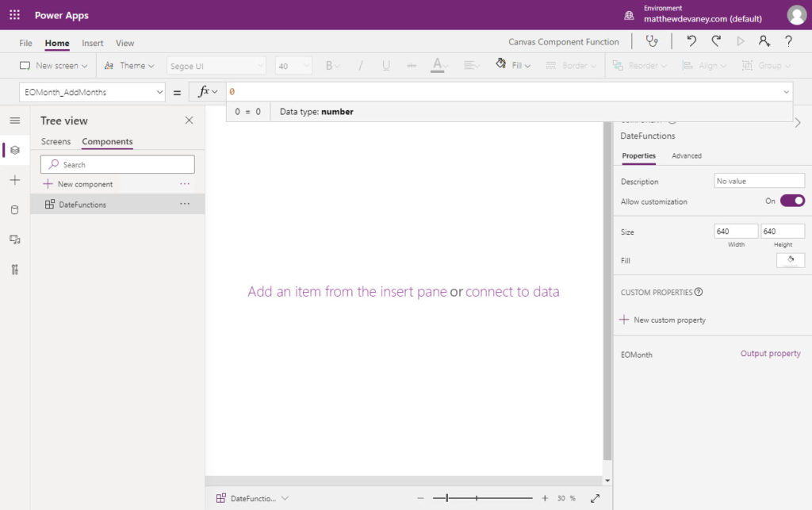The height and width of the screenshot is (510, 812).
Task: Open text alignment options
Action: 471,66
